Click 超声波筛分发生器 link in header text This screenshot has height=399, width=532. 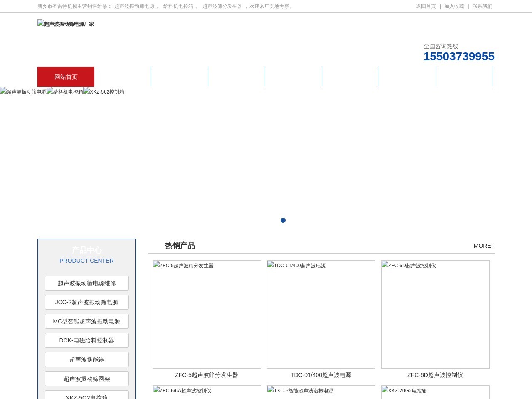click(x=222, y=6)
